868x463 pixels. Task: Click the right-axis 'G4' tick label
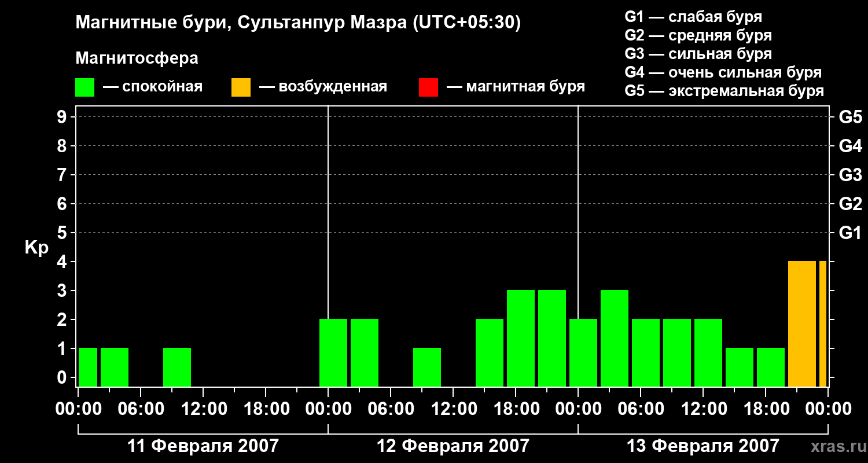click(850, 146)
